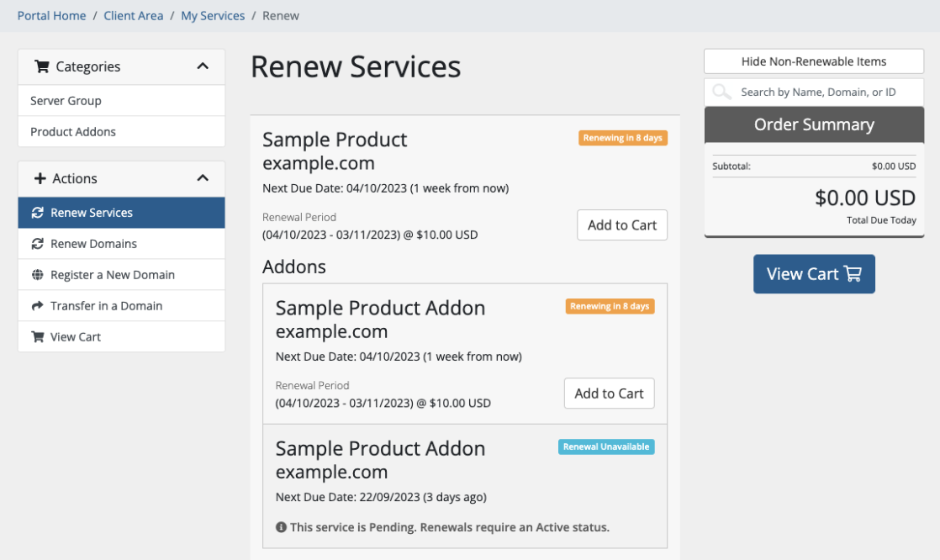The image size is (940, 560).
Task: Open Portal Home from the breadcrumb
Action: point(51,15)
